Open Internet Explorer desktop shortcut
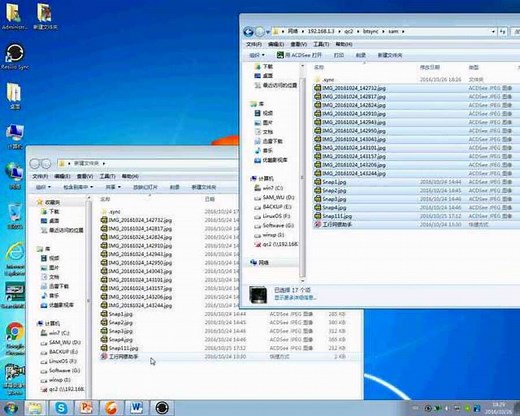This screenshot has width=520, height=416. [15, 259]
